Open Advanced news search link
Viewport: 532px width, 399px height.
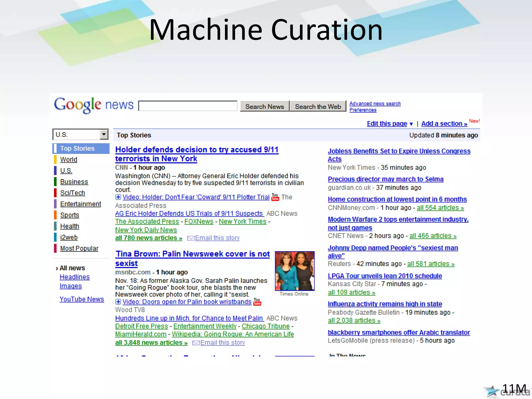(x=375, y=103)
